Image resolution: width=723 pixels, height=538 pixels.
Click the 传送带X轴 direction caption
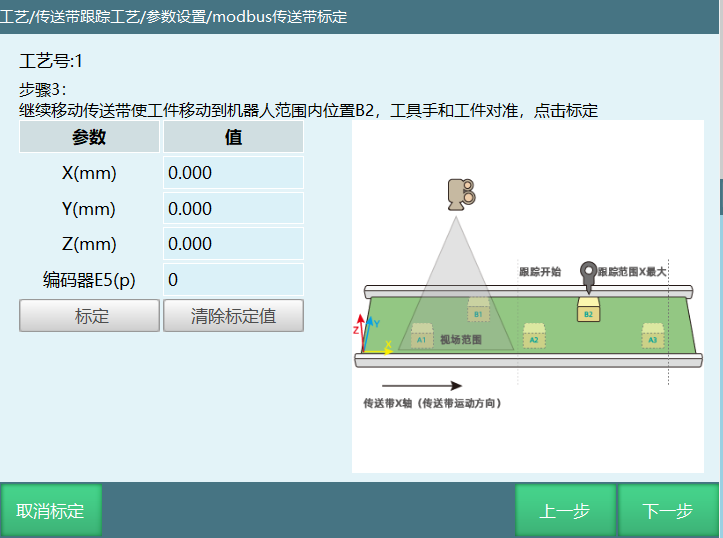pos(433,403)
